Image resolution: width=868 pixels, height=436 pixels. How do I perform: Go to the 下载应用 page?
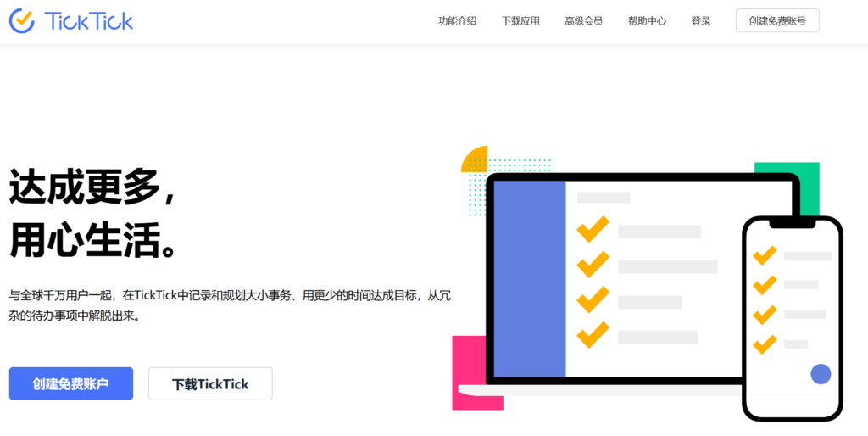point(520,21)
